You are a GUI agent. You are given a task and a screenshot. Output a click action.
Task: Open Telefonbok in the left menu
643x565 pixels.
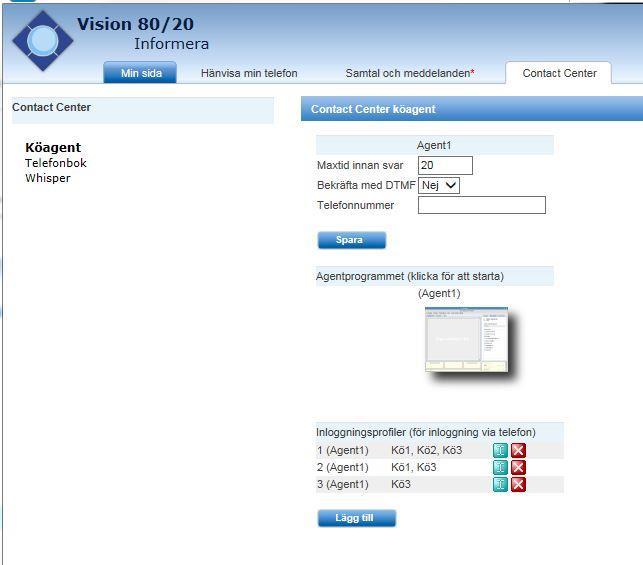point(56,163)
